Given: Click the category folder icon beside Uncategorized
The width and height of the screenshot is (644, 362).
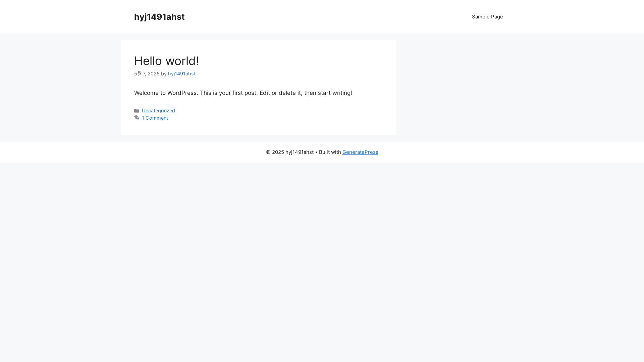Looking at the screenshot, I should [137, 111].
